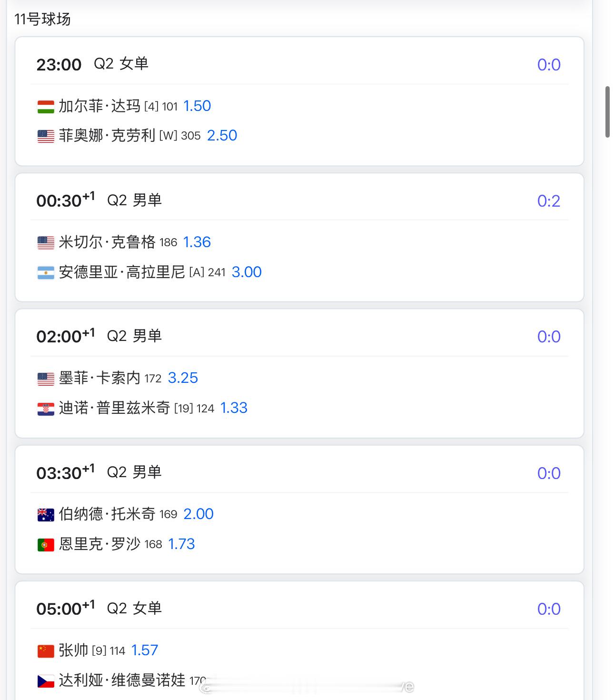This screenshot has height=700, width=614.
Task: Click the US flag next to 菲奥娜·克劳利
Action: click(x=46, y=136)
